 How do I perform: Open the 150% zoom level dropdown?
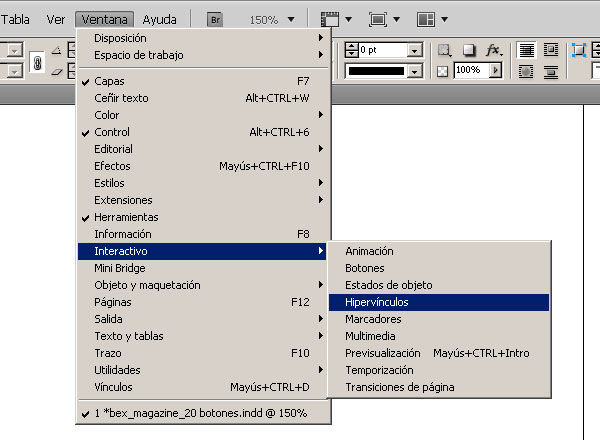click(x=291, y=20)
